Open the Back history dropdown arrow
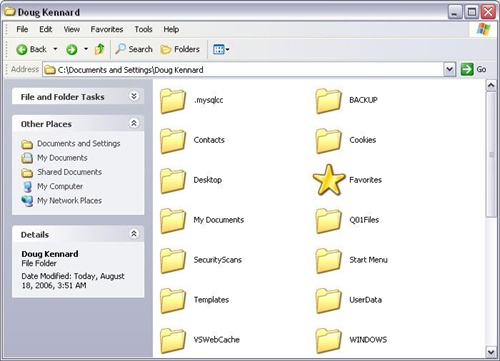Image resolution: width=500 pixels, height=361 pixels. pos(55,49)
